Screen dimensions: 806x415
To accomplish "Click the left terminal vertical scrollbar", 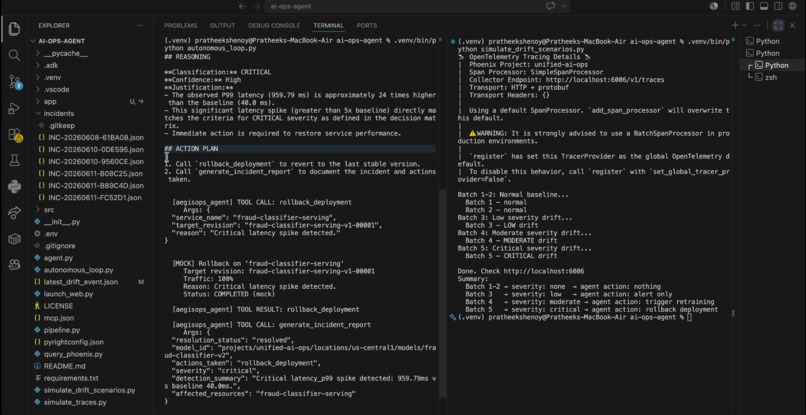I will [x=441, y=293].
